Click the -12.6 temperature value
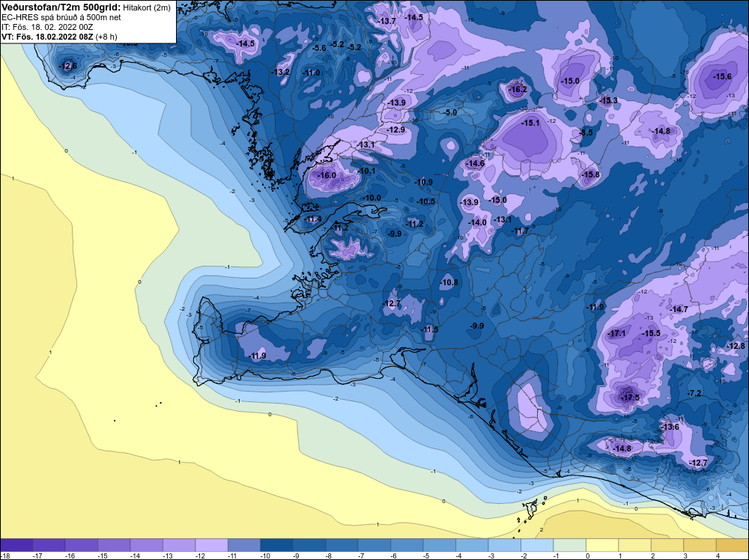The width and height of the screenshot is (749, 560). click(x=67, y=67)
